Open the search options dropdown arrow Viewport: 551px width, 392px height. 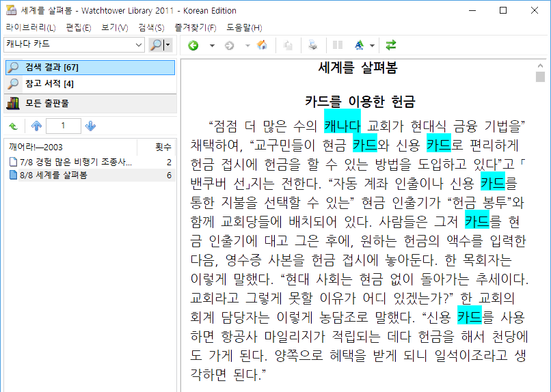point(168,44)
